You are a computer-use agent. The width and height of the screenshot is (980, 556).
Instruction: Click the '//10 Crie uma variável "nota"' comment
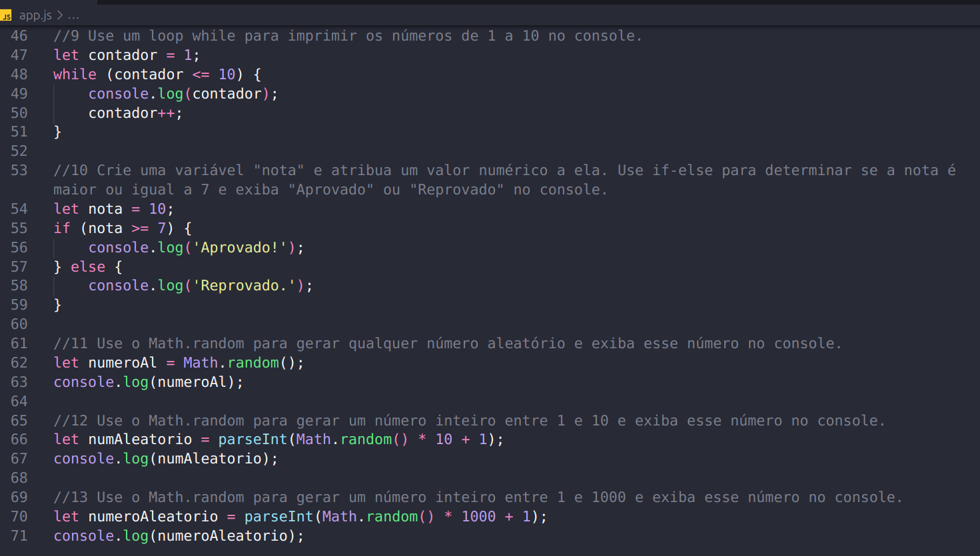[504, 170]
